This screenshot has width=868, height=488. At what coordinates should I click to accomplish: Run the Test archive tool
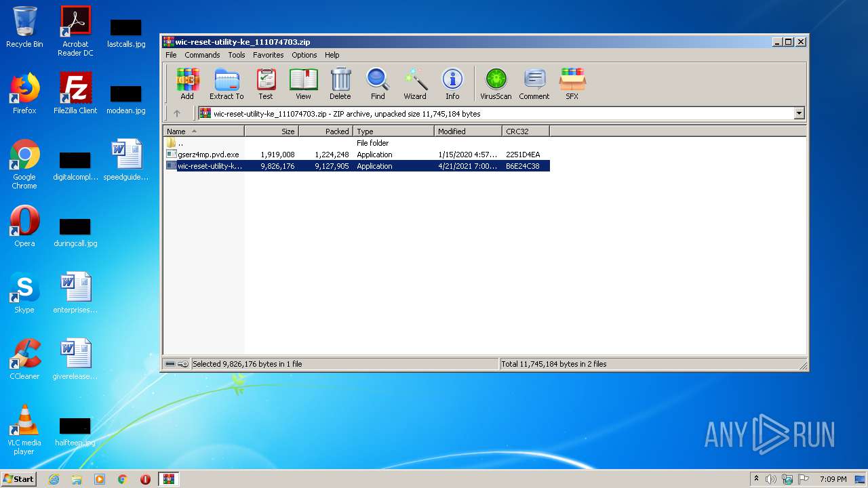click(x=266, y=84)
